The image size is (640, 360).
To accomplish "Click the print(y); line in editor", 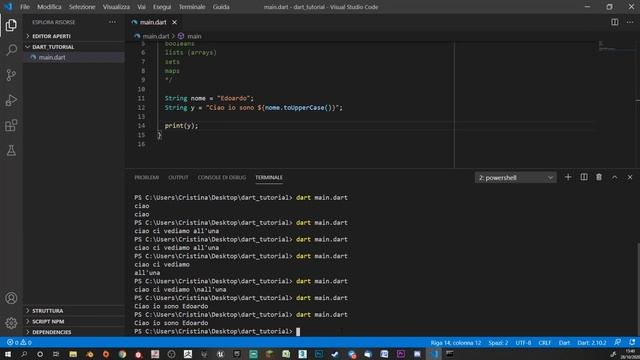I will pyautogui.click(x=181, y=126).
